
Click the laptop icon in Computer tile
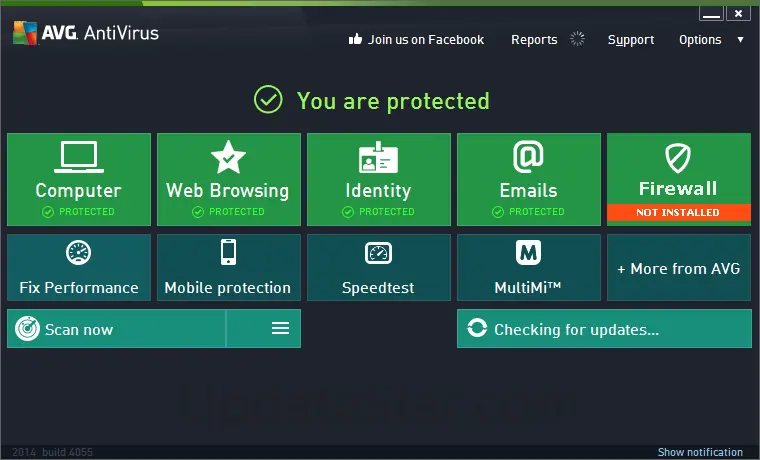(x=79, y=157)
